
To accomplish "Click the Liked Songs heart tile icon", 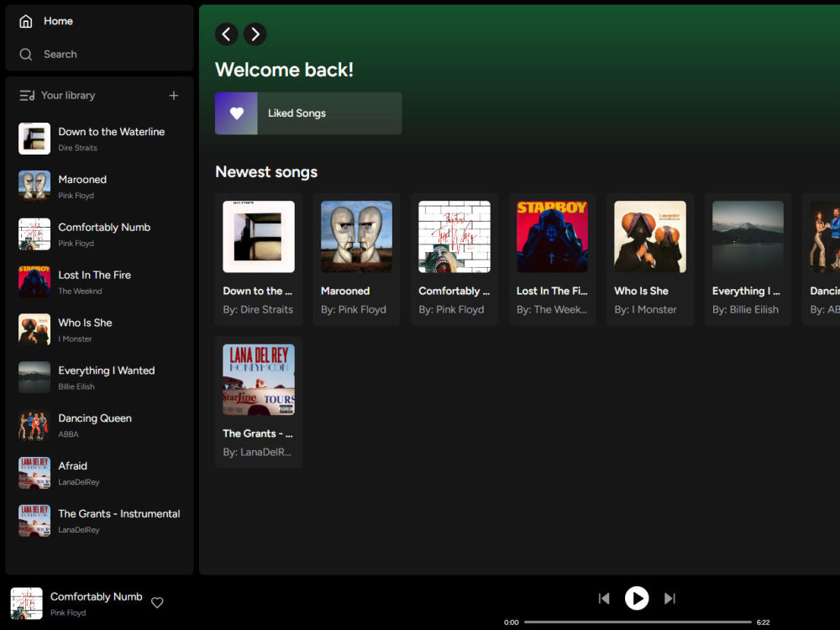I will point(236,113).
